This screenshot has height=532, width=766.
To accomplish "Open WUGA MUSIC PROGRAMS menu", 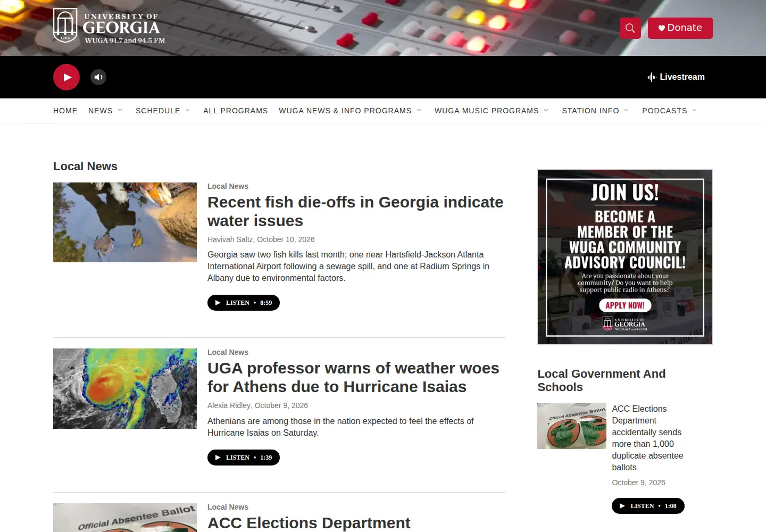I will point(487,111).
